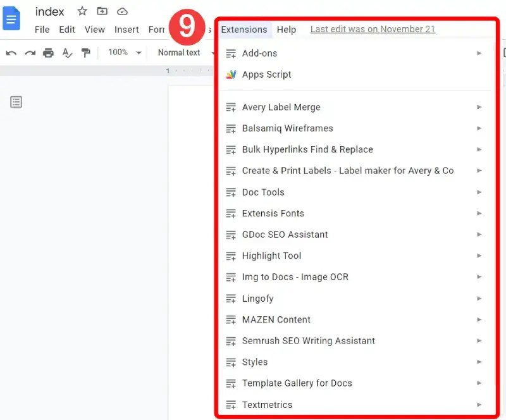
Task: Open the zoom 100% dropdown
Action: point(125,52)
